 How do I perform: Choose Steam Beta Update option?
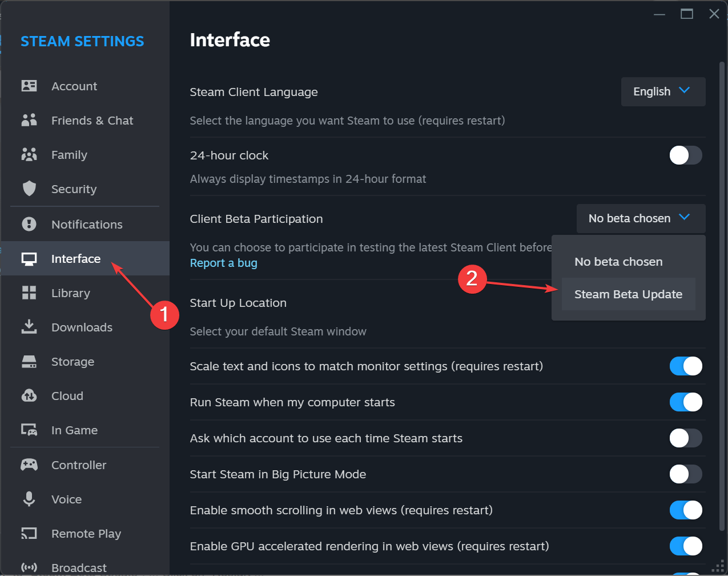[x=628, y=294]
